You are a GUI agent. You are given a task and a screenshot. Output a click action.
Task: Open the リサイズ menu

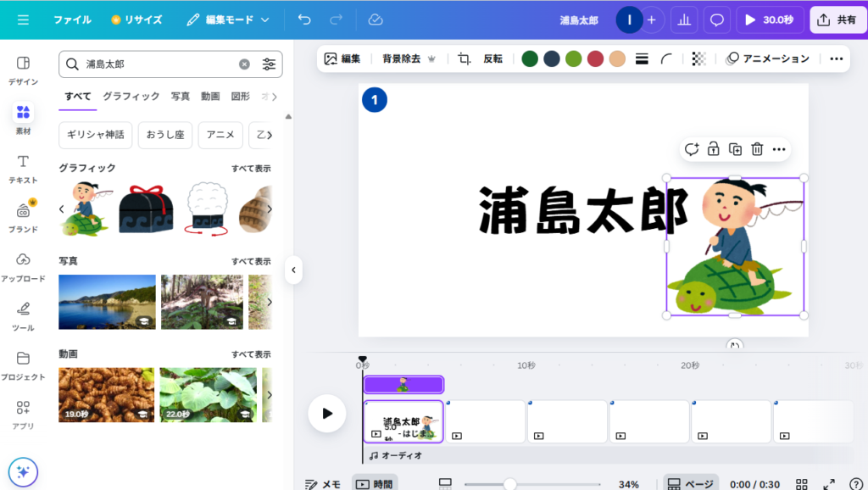pyautogui.click(x=136, y=20)
